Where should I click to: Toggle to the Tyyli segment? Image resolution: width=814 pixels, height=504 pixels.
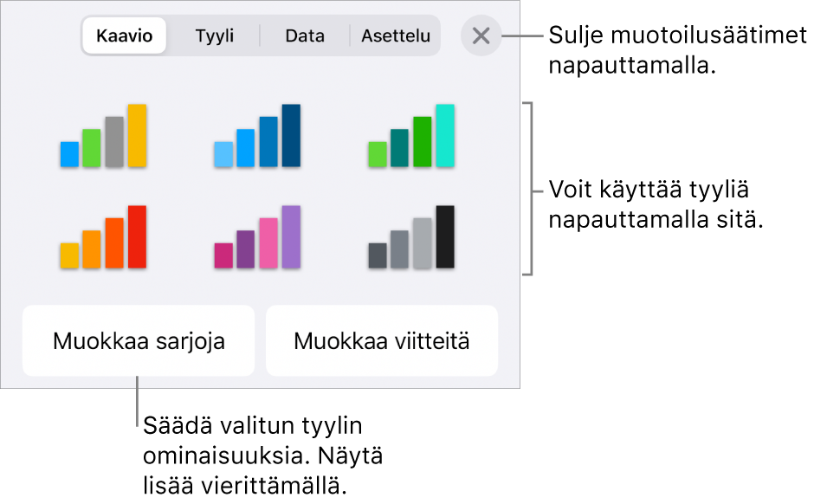click(214, 36)
